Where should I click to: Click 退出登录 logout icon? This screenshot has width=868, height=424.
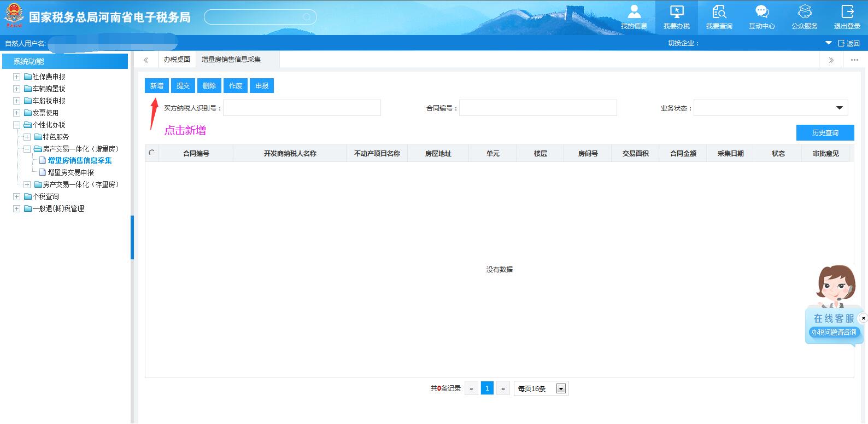pyautogui.click(x=847, y=17)
